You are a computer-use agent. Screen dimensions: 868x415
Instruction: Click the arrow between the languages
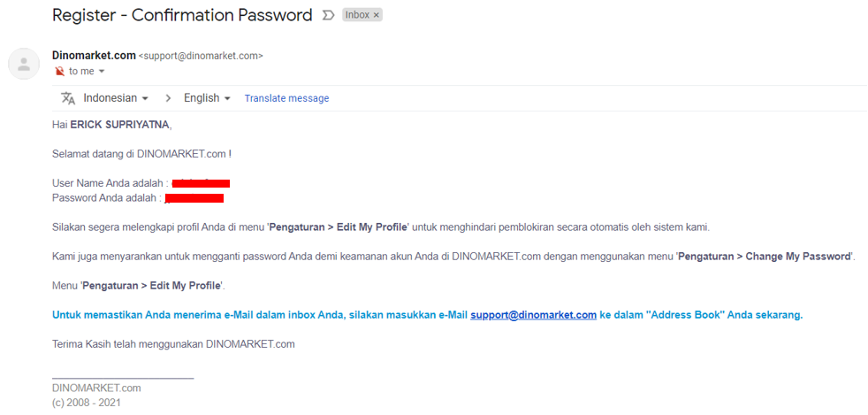(168, 98)
